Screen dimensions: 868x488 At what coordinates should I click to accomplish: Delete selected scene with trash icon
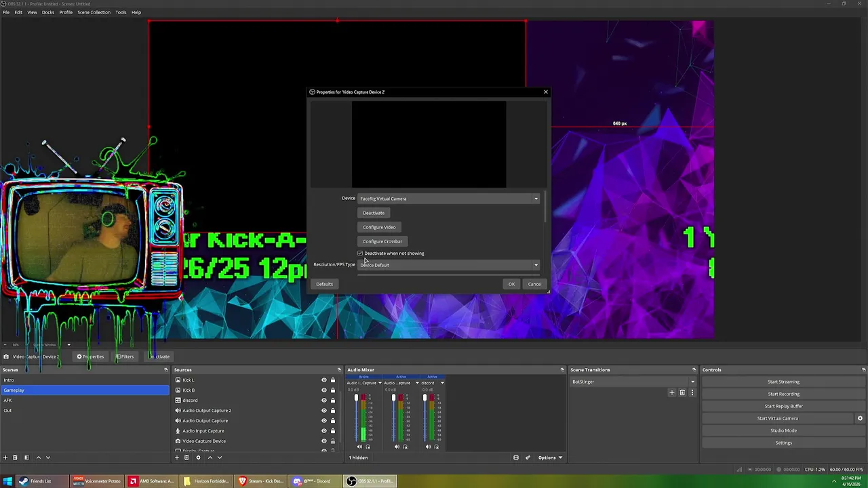[15, 457]
